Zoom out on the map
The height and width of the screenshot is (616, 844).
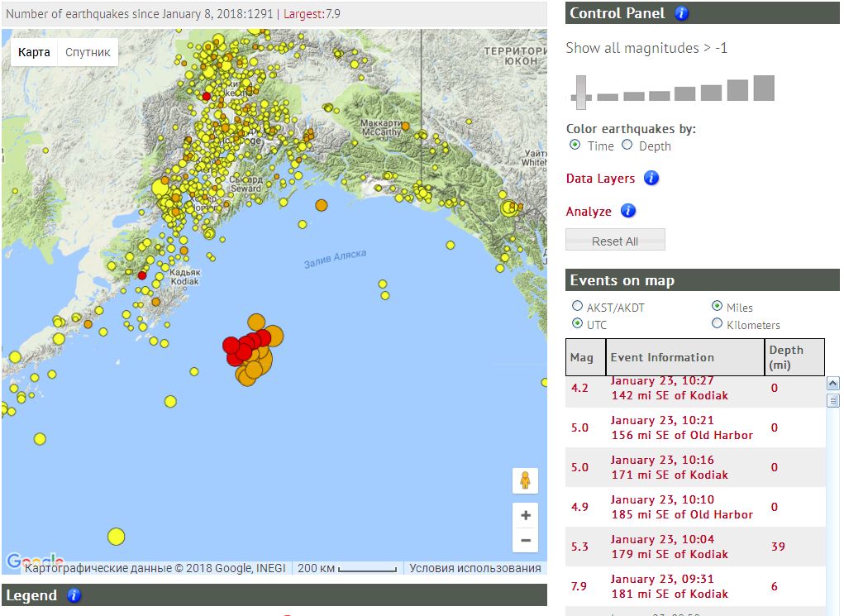526,540
